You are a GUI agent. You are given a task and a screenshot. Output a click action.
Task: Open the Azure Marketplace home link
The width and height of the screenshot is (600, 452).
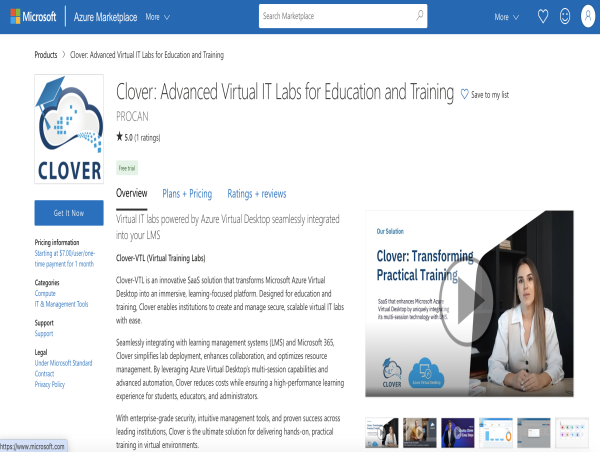(x=105, y=17)
